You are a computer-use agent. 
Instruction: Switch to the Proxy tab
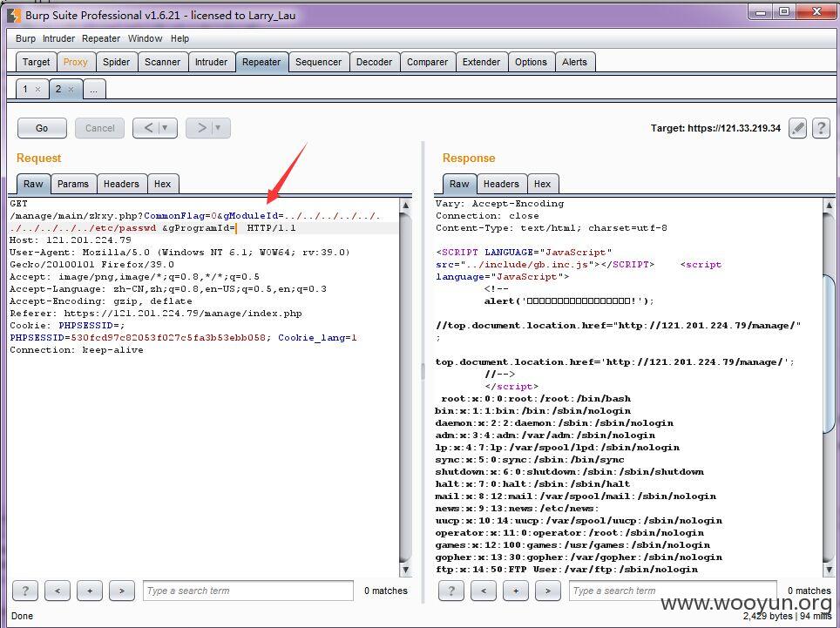pyautogui.click(x=76, y=62)
